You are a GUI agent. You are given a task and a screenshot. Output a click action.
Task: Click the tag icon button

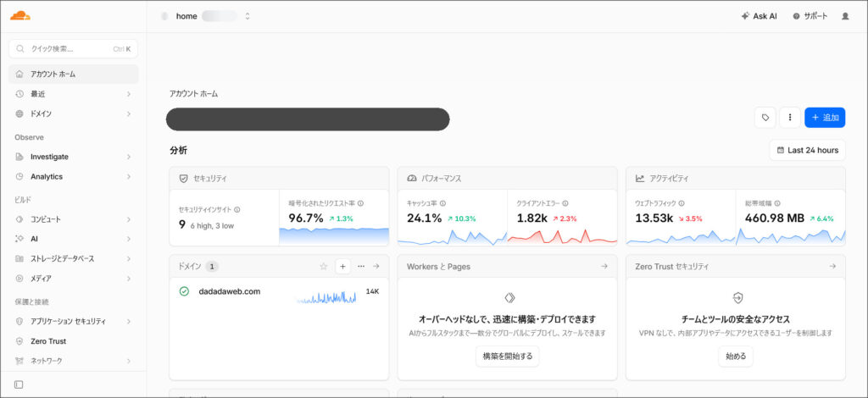[765, 118]
